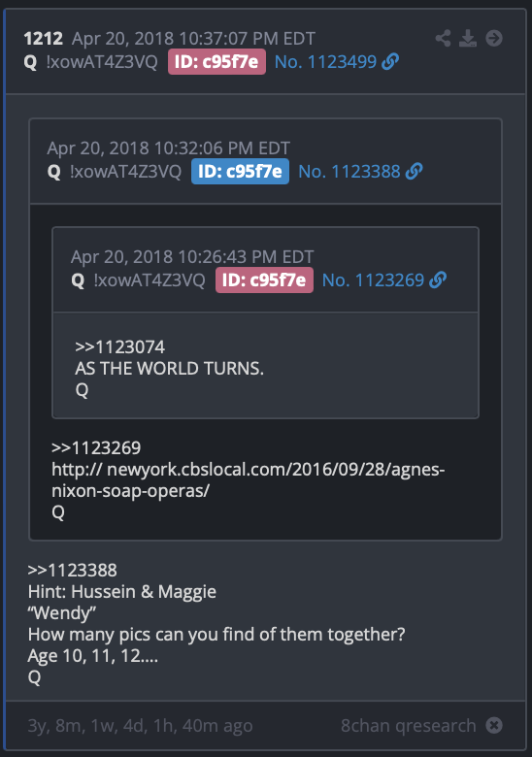Follow the >>1123074 reply reference
Viewport: 532px width, 757px height.
119,347
